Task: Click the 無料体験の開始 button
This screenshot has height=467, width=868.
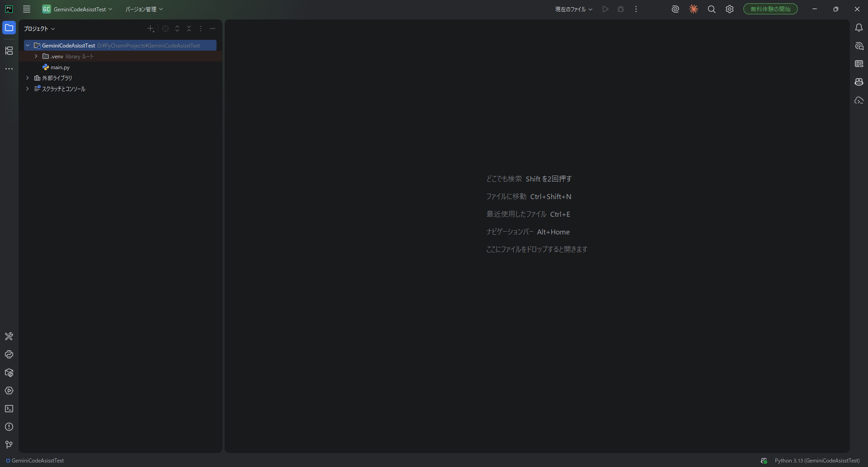Action: 770,9
